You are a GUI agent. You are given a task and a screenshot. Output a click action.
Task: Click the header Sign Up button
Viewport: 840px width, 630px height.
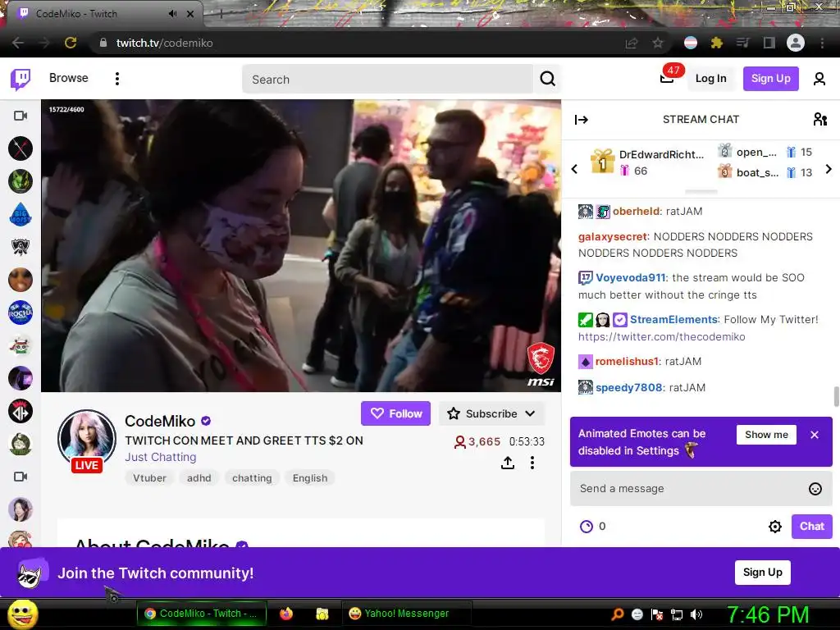[x=771, y=78]
